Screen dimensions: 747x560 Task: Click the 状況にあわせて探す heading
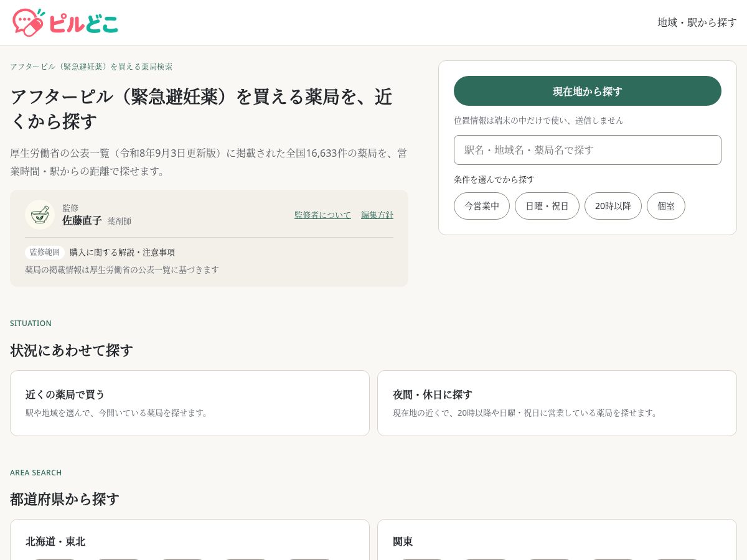coord(72,350)
